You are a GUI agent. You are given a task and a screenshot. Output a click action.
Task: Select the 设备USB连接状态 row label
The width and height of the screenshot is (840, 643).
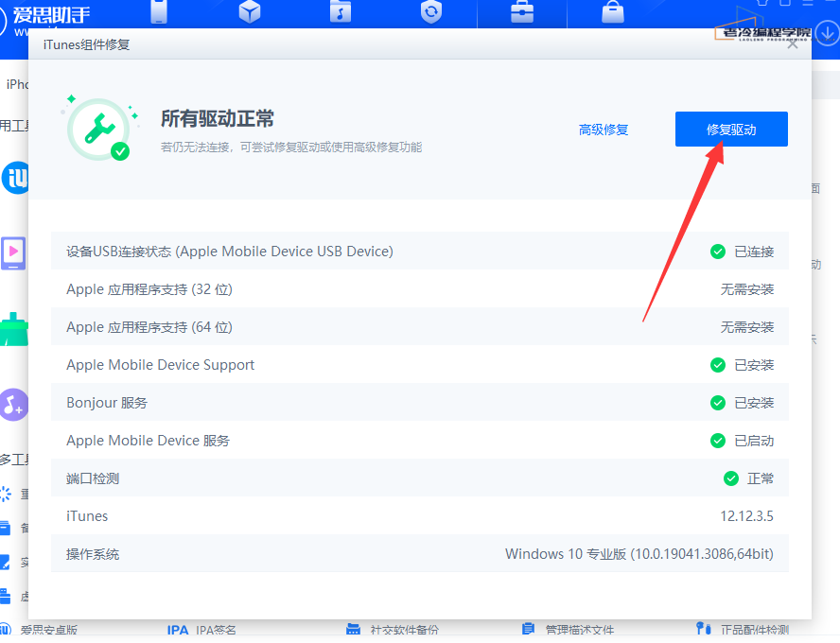(230, 252)
